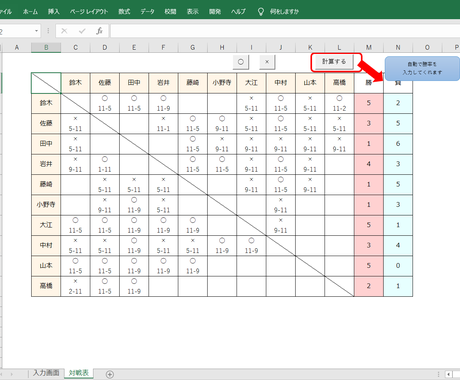Select the 岩井 column header cell
This screenshot has height=380, width=460.
click(x=163, y=83)
